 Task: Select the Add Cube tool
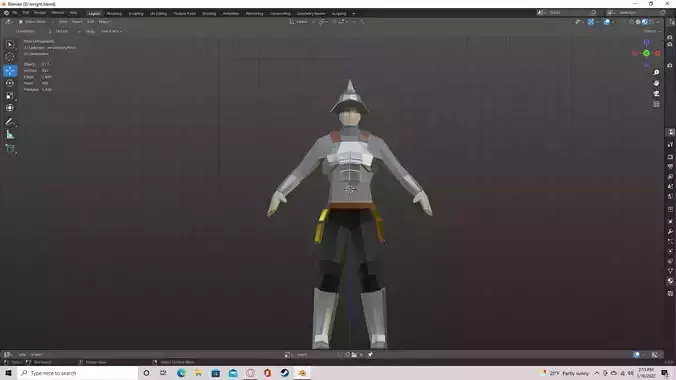click(10, 149)
